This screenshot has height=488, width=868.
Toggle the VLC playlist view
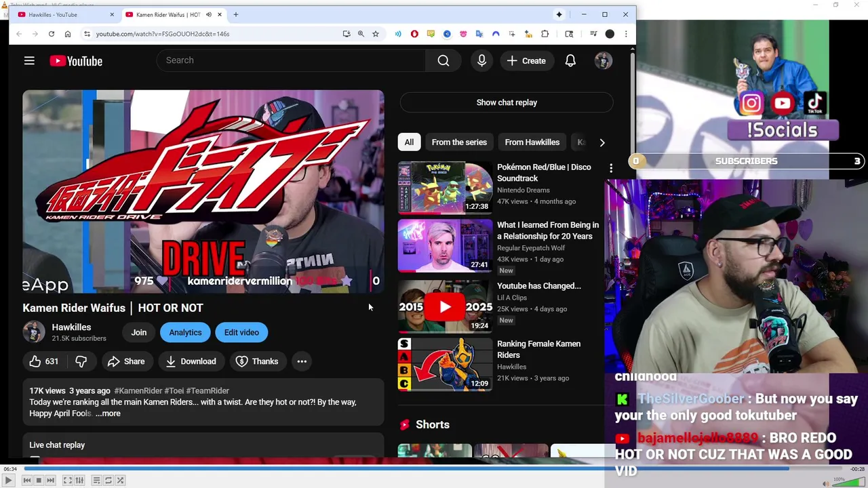(x=96, y=481)
